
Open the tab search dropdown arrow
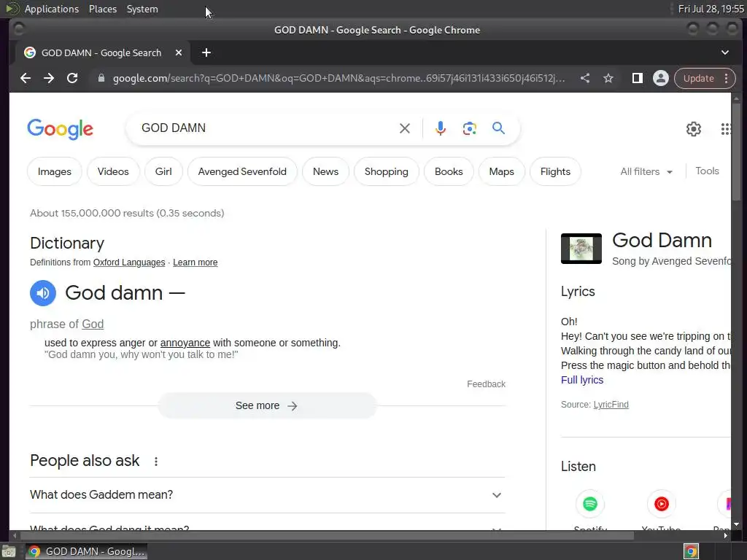point(724,52)
